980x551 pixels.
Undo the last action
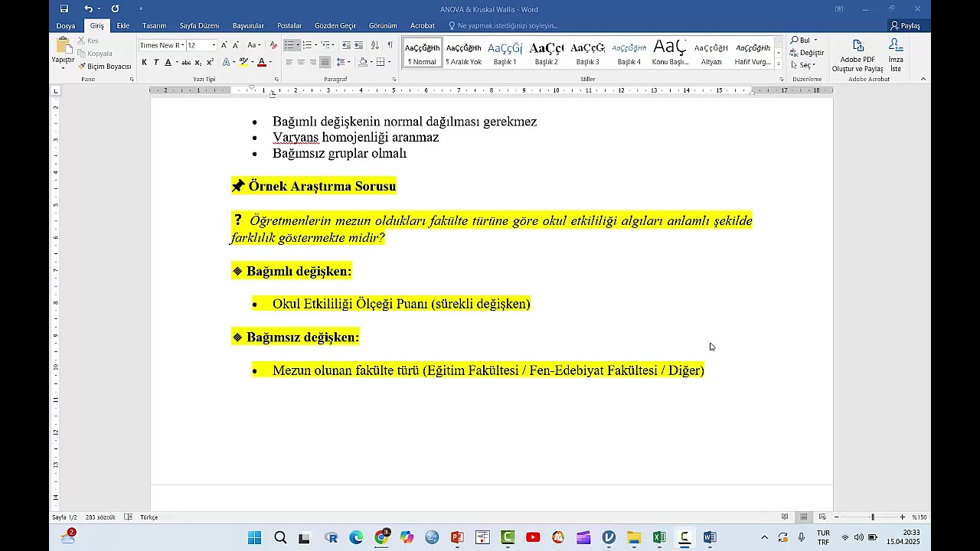click(x=88, y=9)
